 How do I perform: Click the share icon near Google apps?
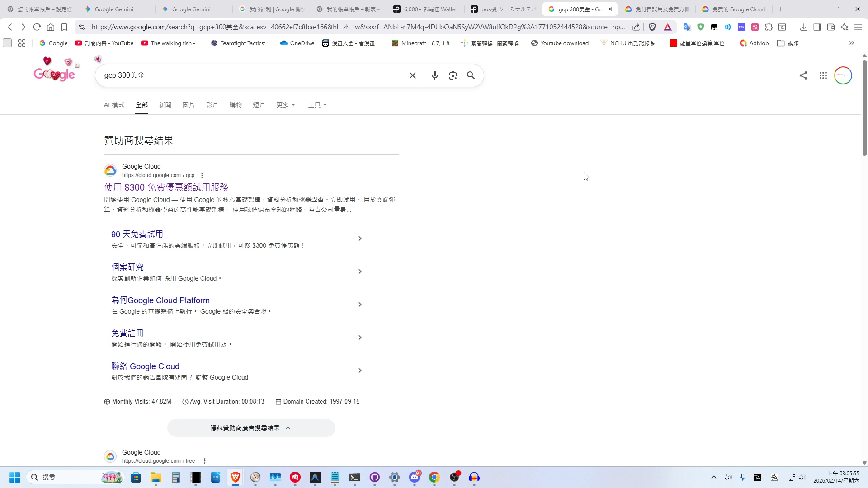click(803, 75)
